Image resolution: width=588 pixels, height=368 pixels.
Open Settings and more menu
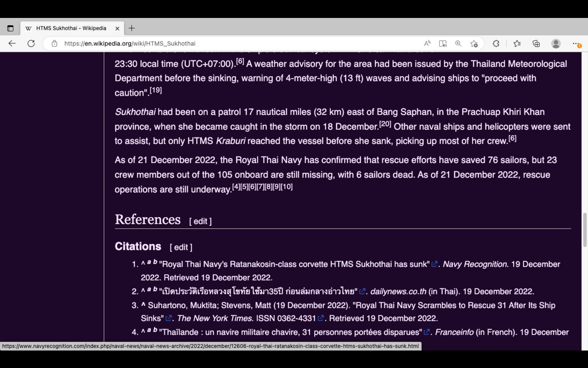coord(576,43)
